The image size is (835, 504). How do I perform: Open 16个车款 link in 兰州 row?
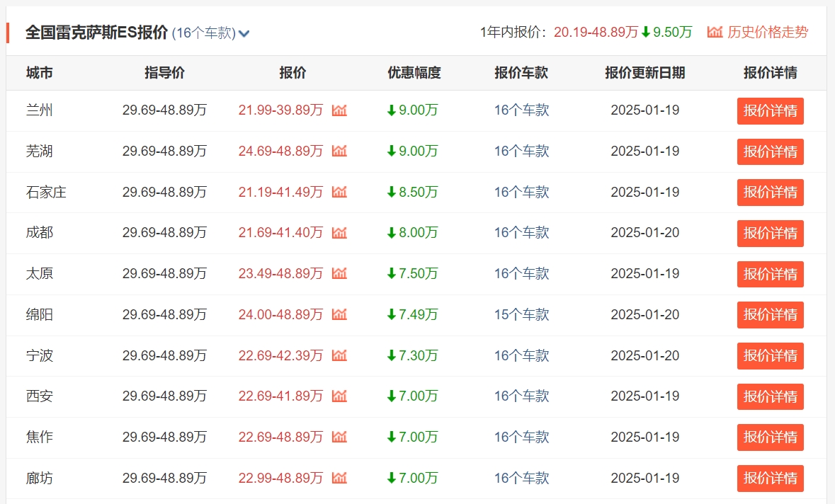coord(521,110)
